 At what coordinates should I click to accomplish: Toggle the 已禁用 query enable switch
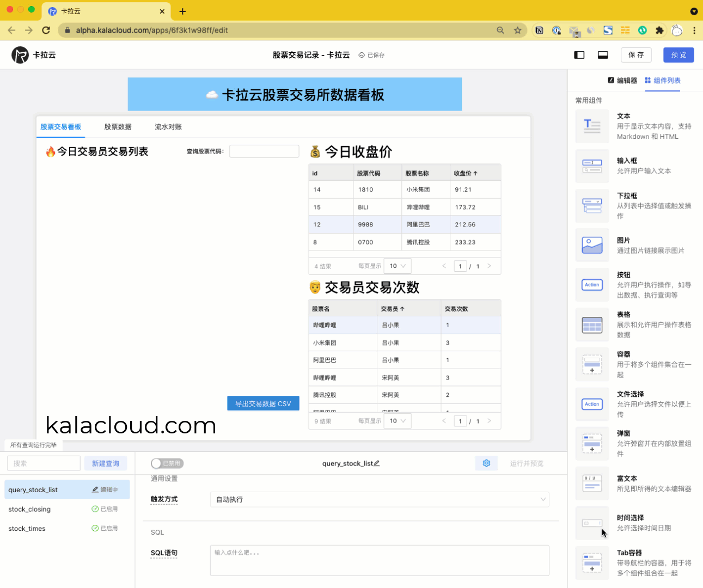pyautogui.click(x=167, y=463)
